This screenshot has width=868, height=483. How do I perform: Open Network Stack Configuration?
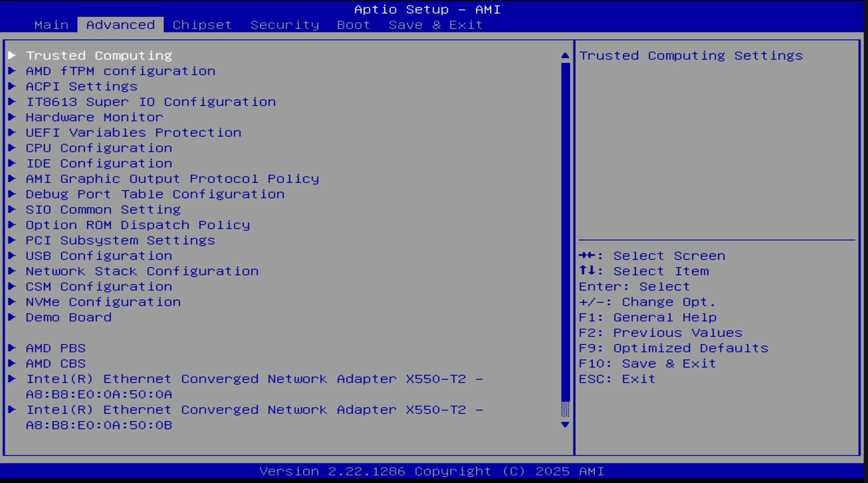point(142,271)
